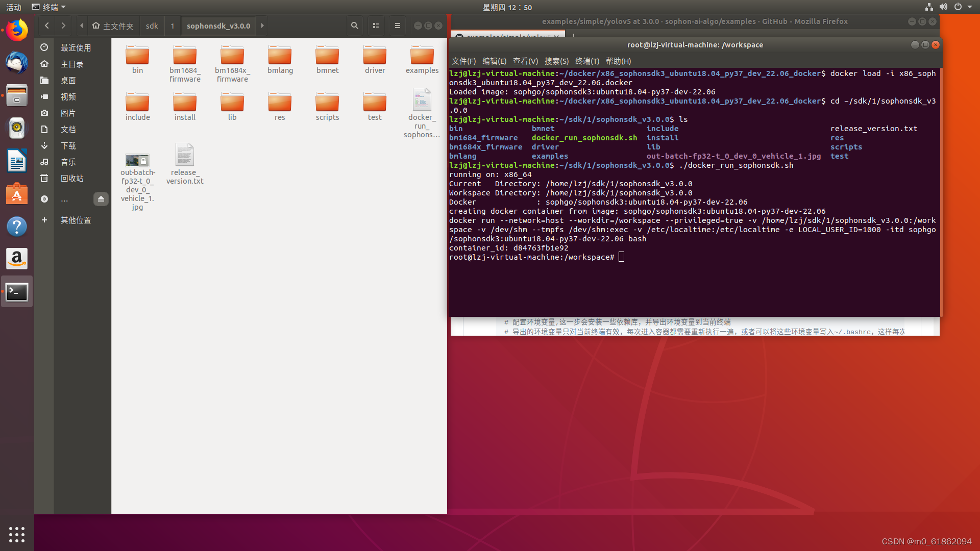
Task: Open the 终端 app menu dropdown
Action: tap(49, 7)
